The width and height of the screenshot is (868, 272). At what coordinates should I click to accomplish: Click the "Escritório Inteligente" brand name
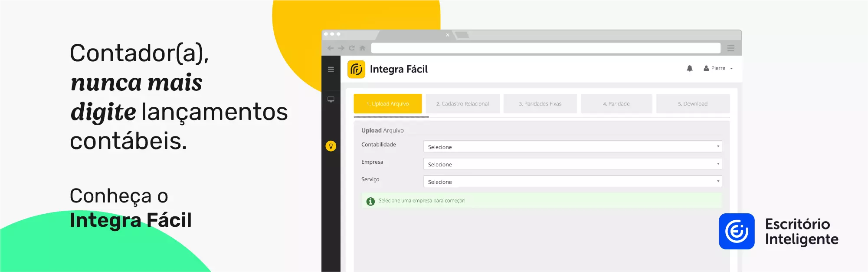click(802, 232)
